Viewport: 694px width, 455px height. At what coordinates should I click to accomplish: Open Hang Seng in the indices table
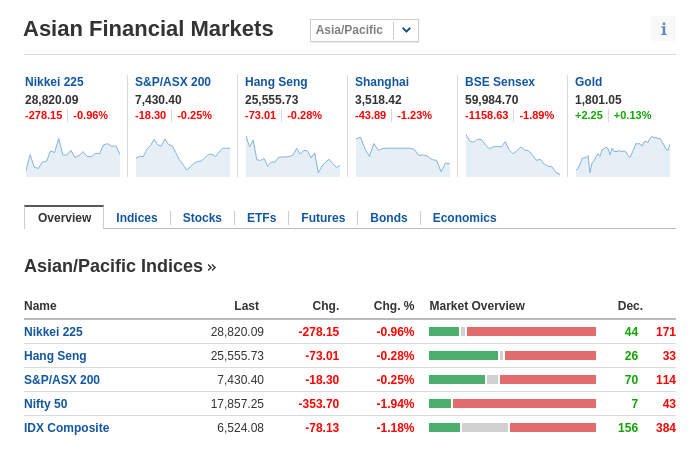click(x=55, y=356)
